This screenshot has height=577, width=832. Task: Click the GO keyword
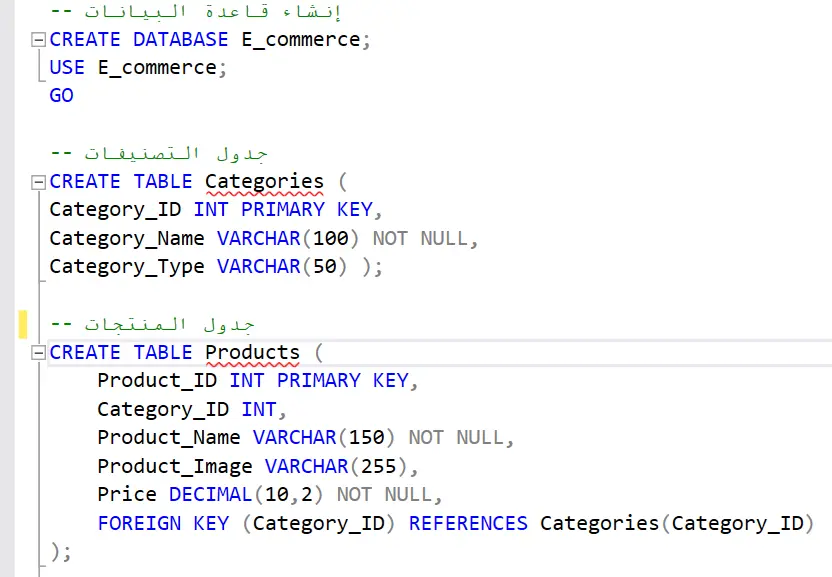point(62,96)
